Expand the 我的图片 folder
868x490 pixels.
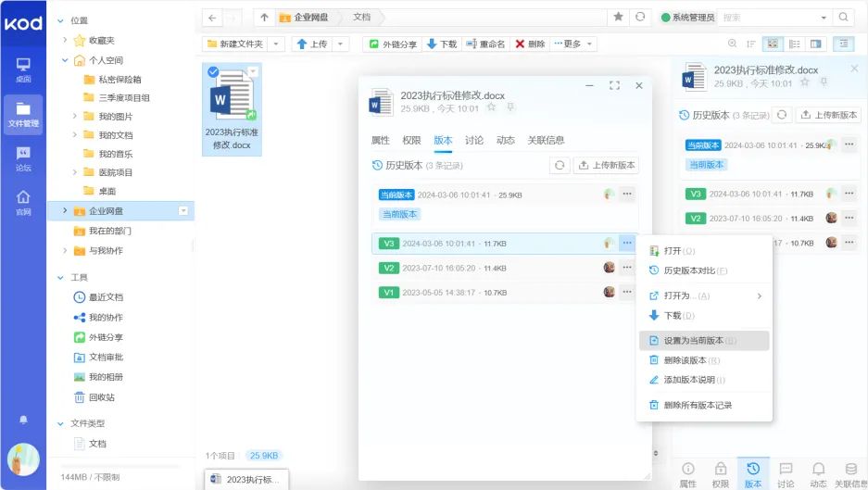pos(75,117)
